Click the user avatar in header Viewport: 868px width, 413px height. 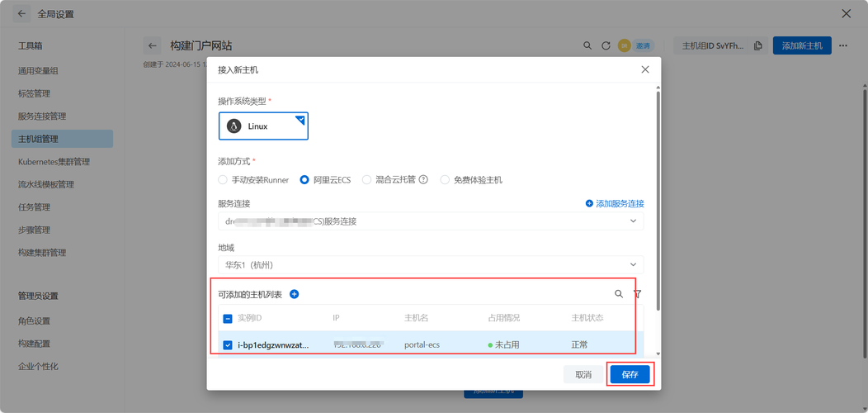[625, 45]
